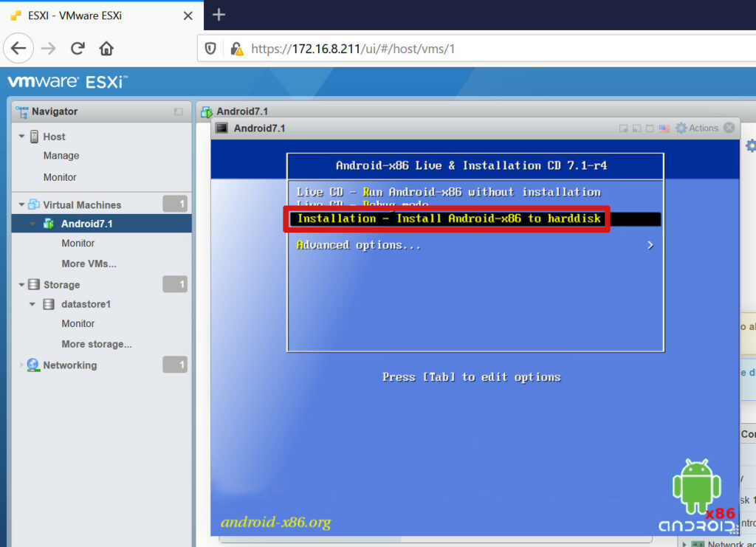Open Manage under Host
Image resolution: width=756 pixels, height=547 pixels.
(x=61, y=156)
